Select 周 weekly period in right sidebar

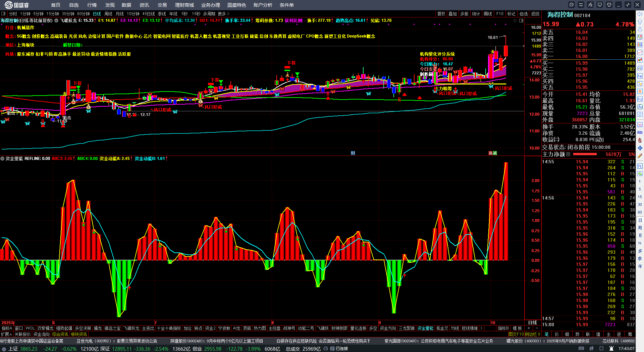(640, 228)
